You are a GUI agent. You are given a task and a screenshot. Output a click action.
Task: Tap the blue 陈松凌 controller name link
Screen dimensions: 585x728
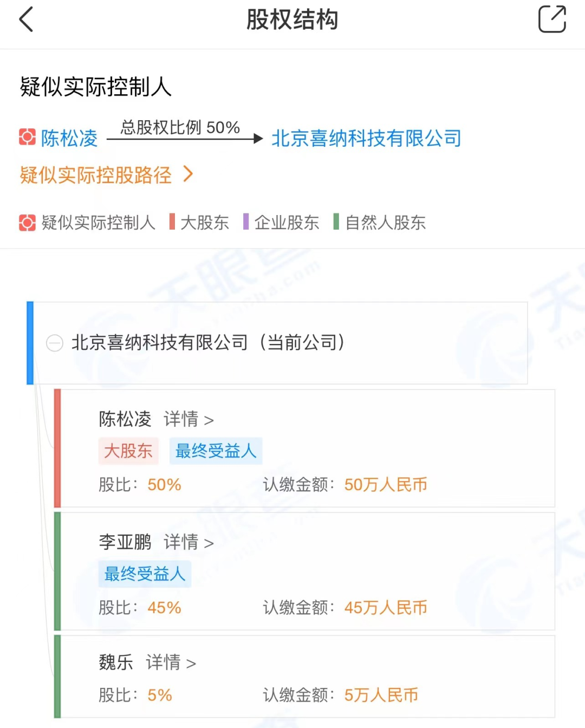(x=69, y=138)
